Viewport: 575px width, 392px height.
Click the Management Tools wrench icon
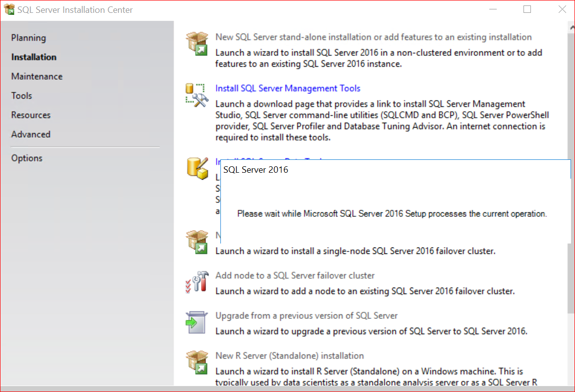click(197, 95)
